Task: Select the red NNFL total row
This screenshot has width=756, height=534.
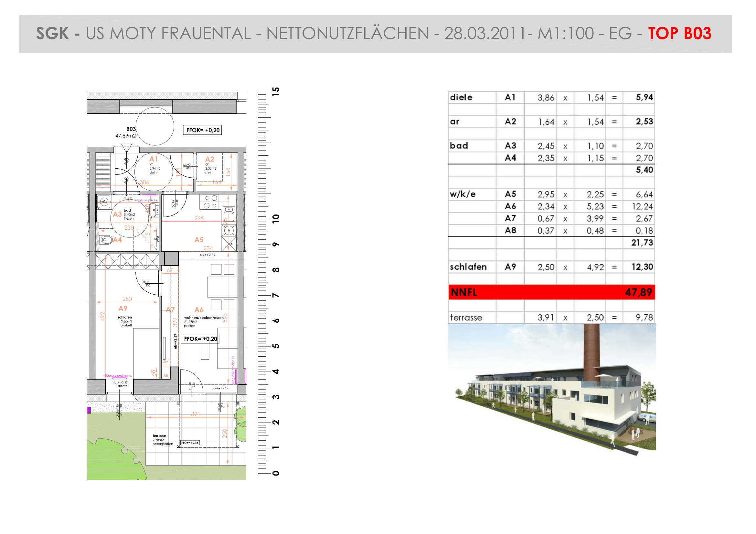Action: coord(551,292)
